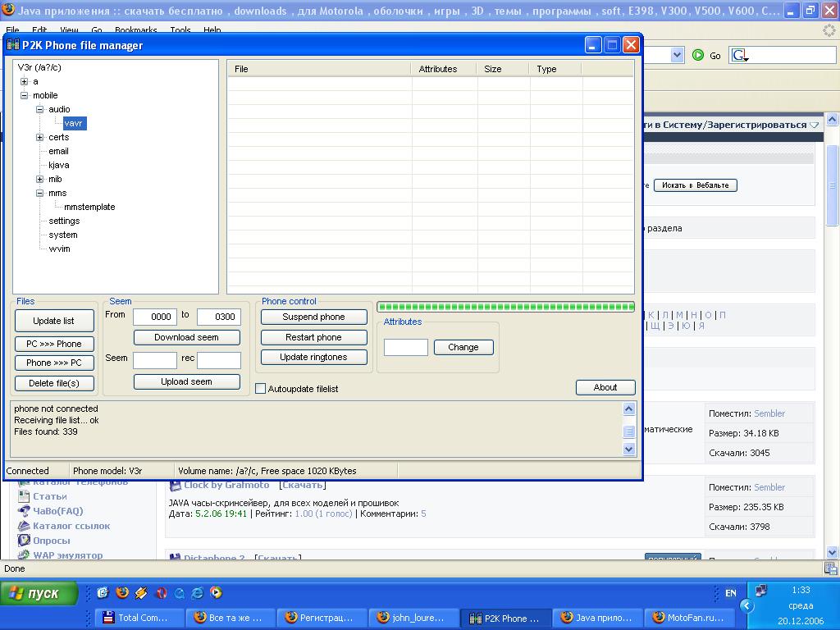Expand the 'a' folder in the tree
The image size is (840, 630).
click(24, 81)
